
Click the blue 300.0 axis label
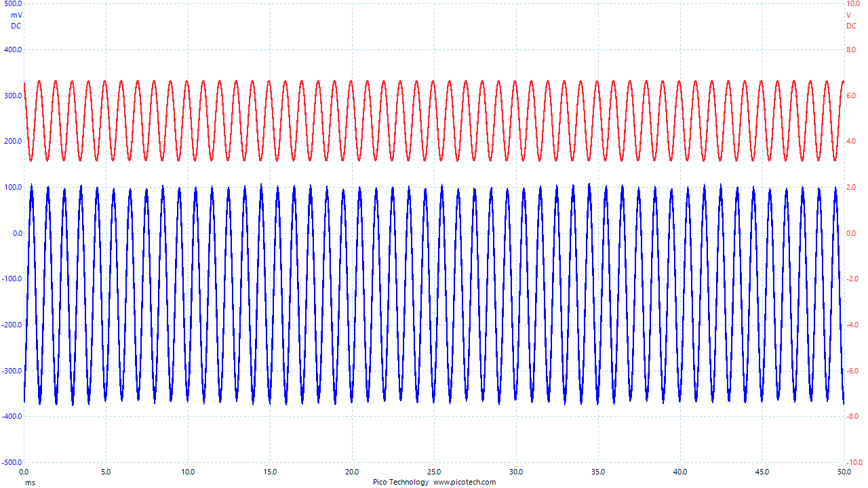(x=13, y=96)
